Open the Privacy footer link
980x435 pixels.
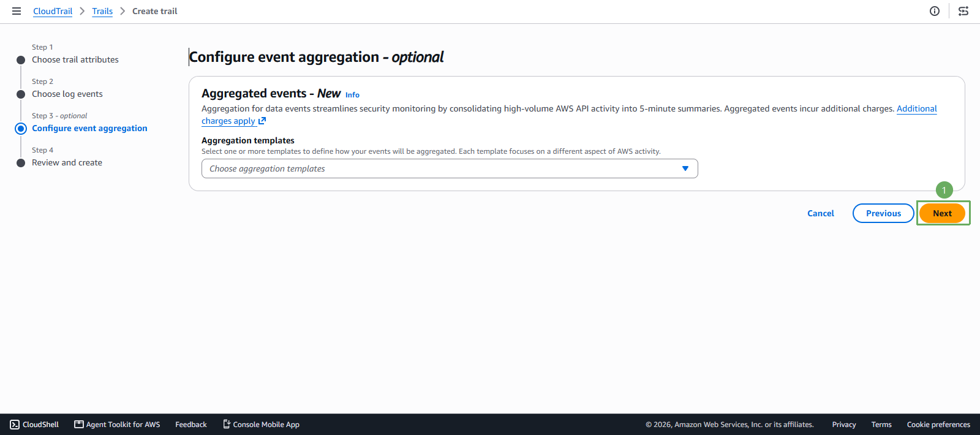pos(844,425)
